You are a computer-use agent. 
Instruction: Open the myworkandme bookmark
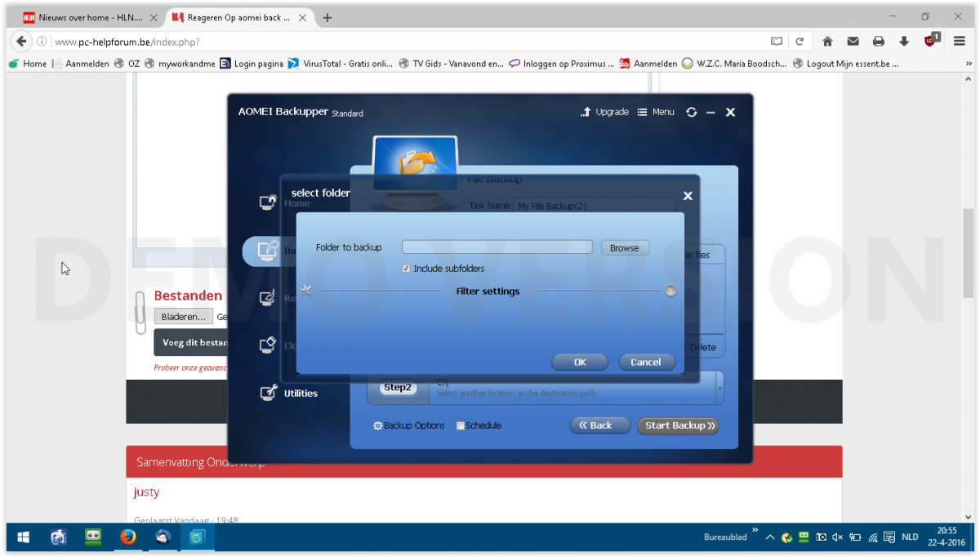click(180, 64)
